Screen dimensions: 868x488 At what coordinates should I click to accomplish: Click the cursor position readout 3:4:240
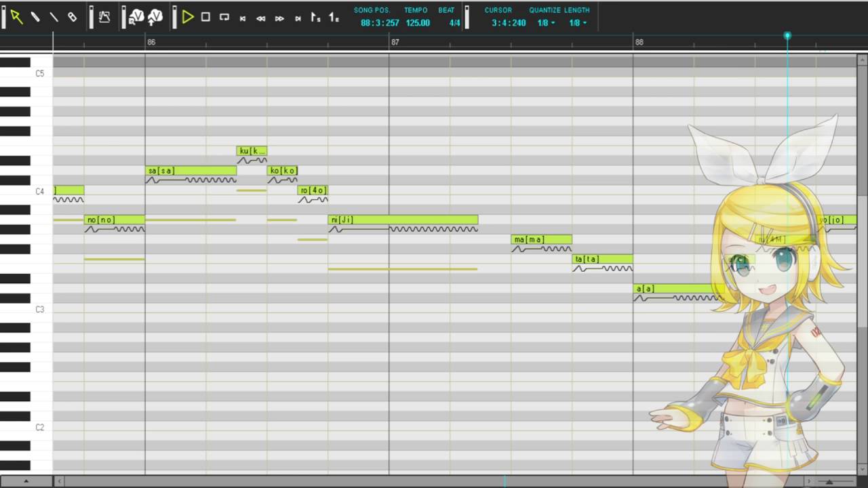(509, 23)
